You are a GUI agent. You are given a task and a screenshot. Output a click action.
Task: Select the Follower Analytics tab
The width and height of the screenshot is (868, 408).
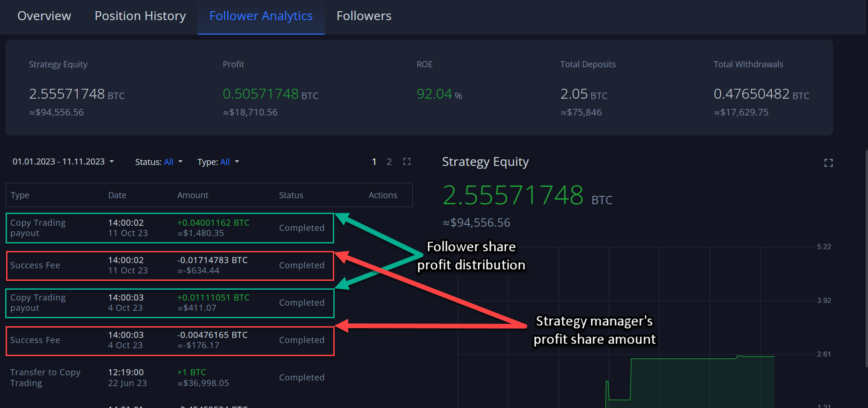[x=261, y=16]
